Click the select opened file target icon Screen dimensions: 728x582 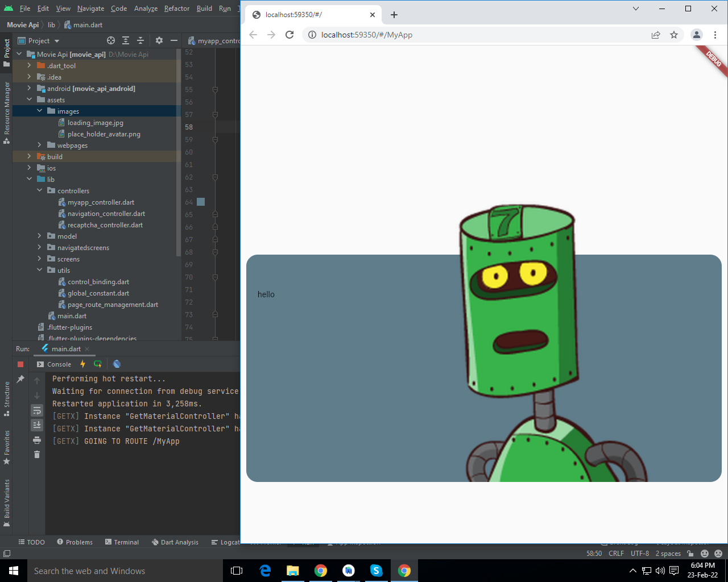[111, 40]
